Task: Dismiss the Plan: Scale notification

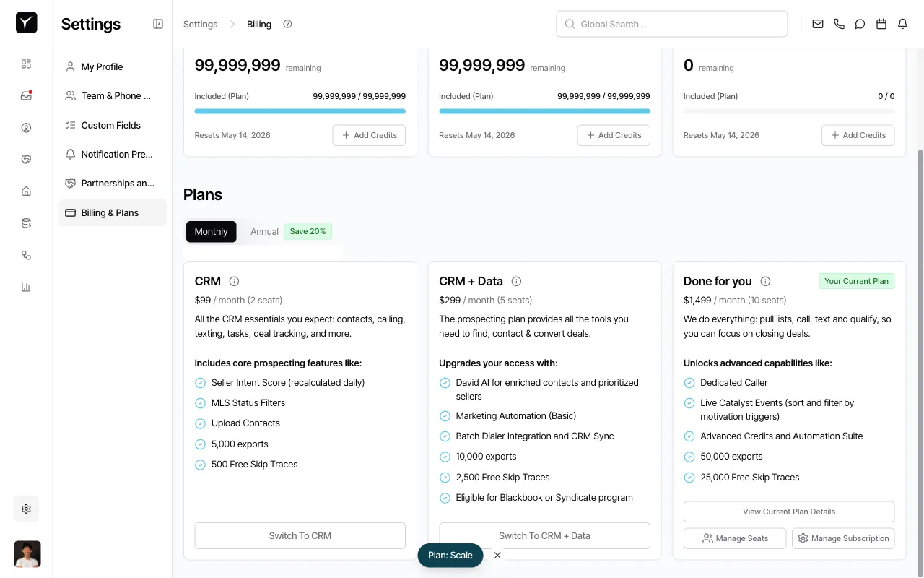Action: pos(497,555)
